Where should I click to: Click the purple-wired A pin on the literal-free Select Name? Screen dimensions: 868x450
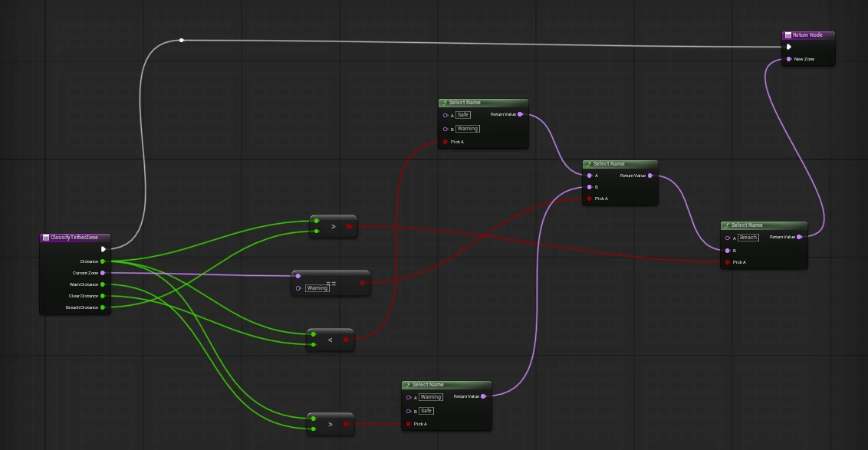[590, 176]
